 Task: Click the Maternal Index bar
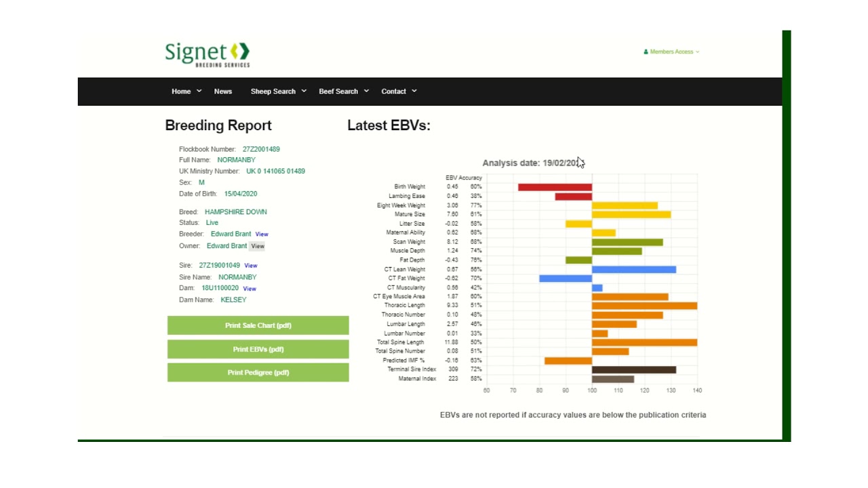coord(613,379)
